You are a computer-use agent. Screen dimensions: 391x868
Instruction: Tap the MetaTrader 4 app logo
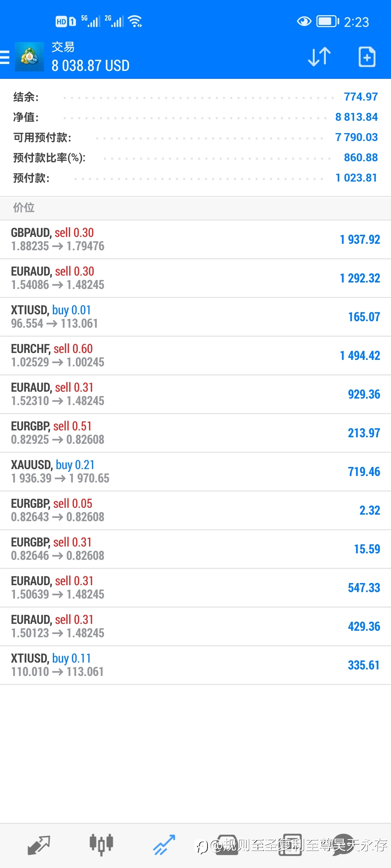[x=29, y=57]
